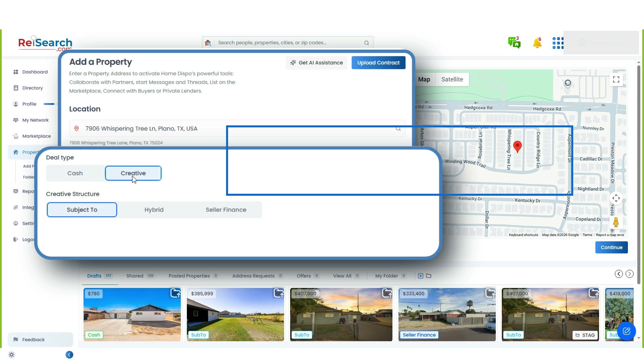
Task: Select Cash deal type
Action: (75, 173)
